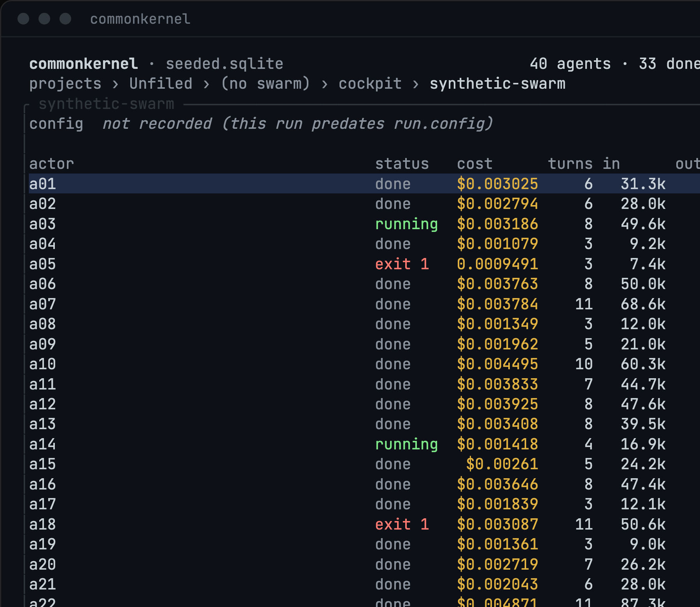Select actor row a17
Viewport: 700px width, 607px height.
click(364, 504)
